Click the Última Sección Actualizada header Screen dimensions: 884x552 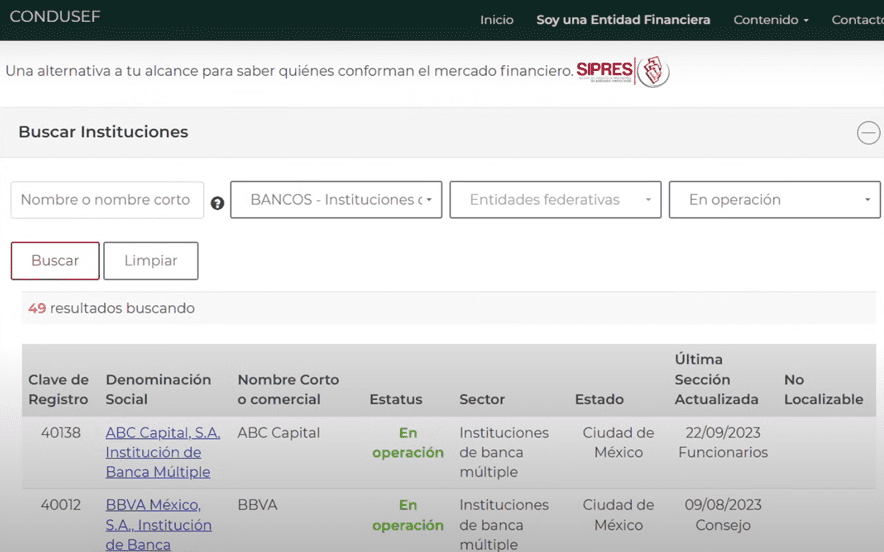[x=716, y=379]
